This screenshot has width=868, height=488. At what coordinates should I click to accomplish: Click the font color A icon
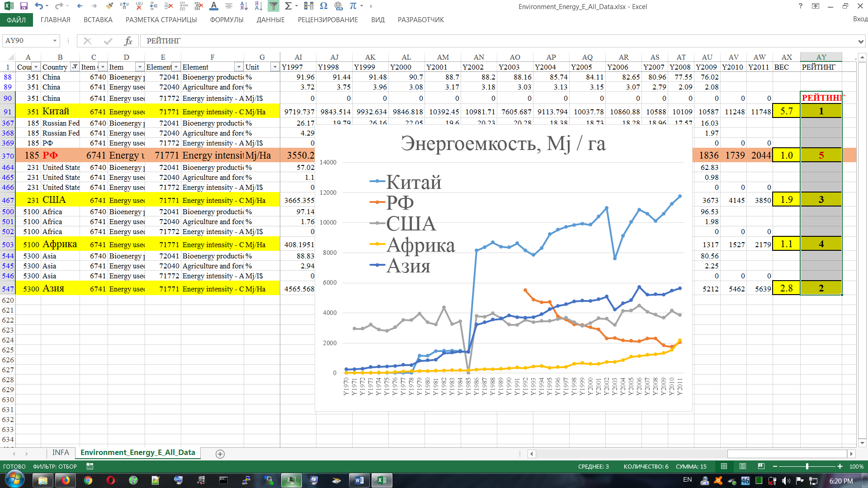pos(214,6)
